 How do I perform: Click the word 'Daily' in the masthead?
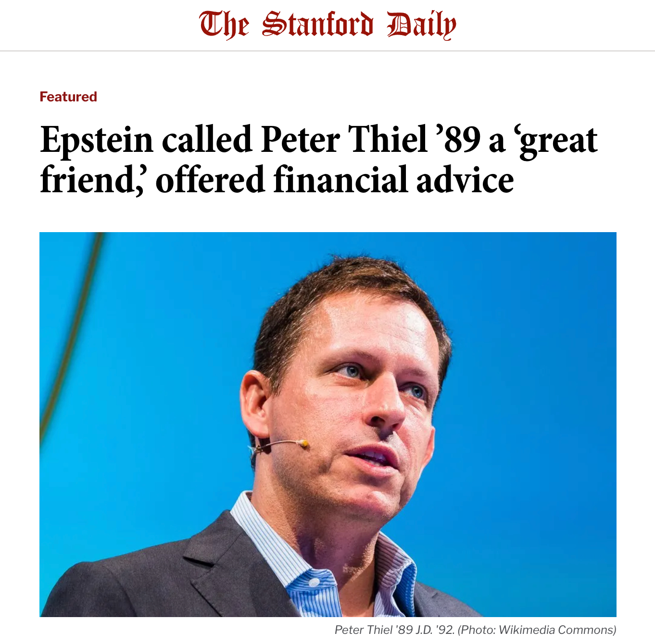pyautogui.click(x=421, y=25)
